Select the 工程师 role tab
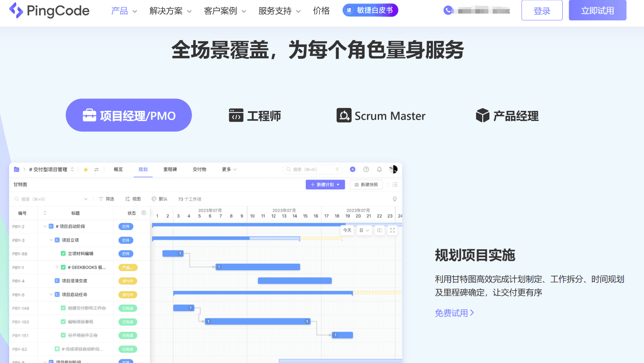644x363 pixels. point(255,115)
